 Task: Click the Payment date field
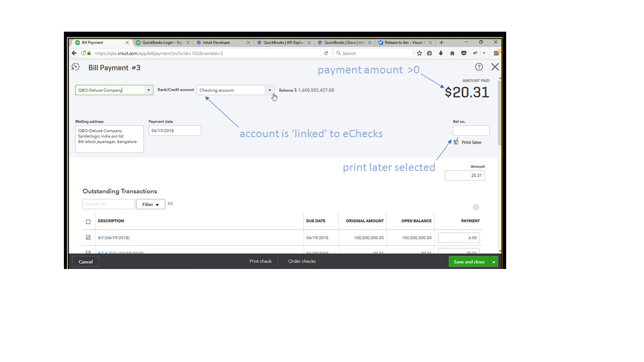(x=175, y=131)
